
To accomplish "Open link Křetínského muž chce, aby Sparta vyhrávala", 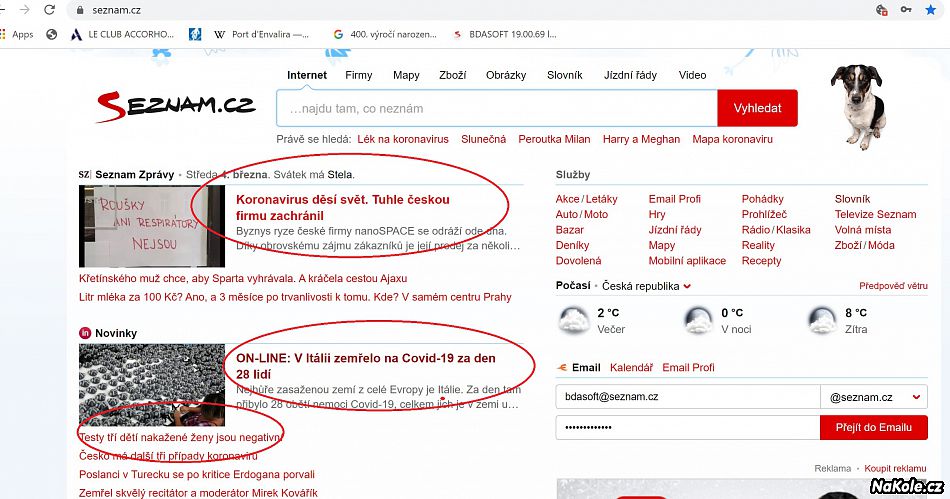I will point(243,279).
